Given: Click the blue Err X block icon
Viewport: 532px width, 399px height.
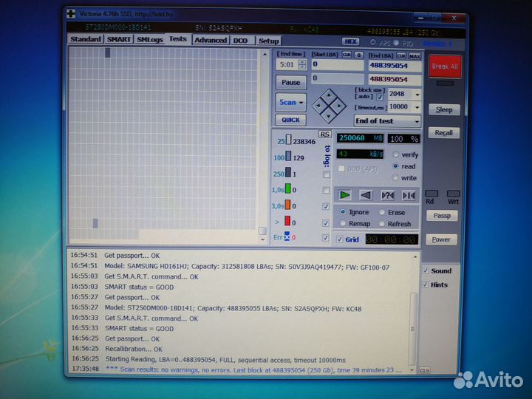Looking at the screenshot, I should 287,236.
